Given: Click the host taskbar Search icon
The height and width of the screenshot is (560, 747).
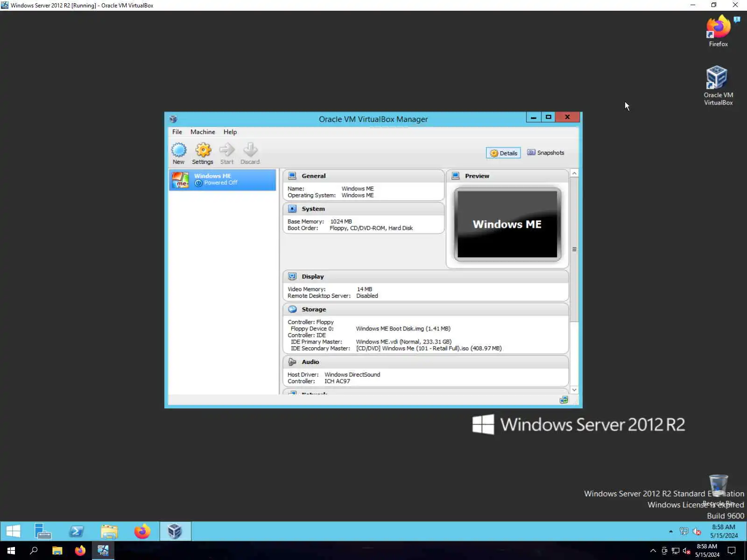Looking at the screenshot, I should point(34,551).
